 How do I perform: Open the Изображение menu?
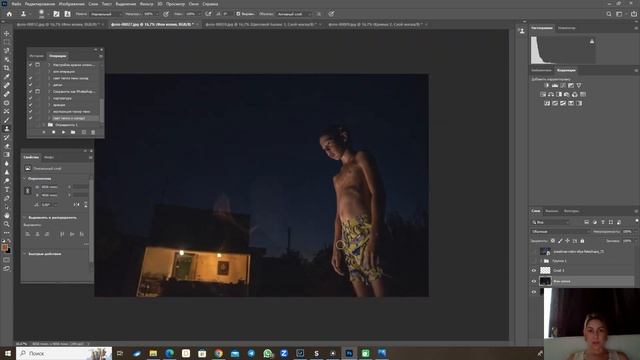(x=71, y=4)
